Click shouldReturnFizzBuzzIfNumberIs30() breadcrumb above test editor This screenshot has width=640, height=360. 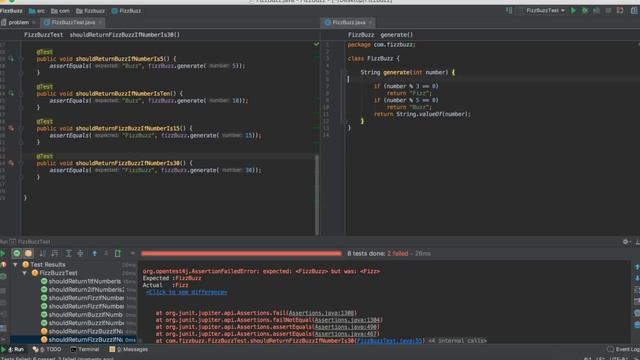(x=124, y=35)
